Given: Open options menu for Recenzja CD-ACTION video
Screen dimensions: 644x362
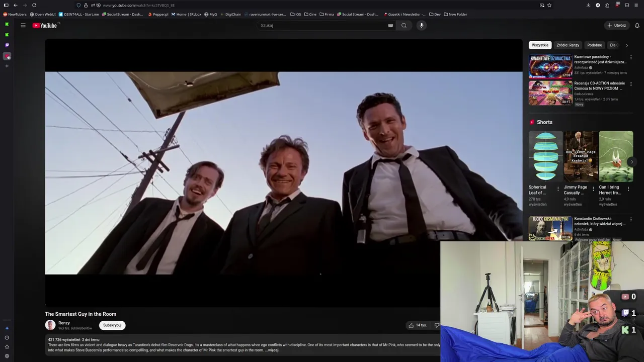Looking at the screenshot, I should (x=631, y=84).
